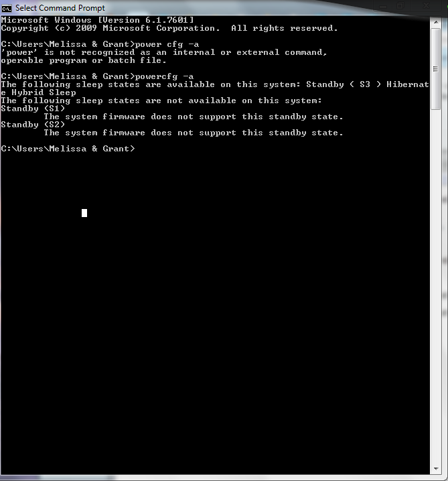This screenshot has height=481, width=448.
Task: Click the 'Hybrid Sleep' output text
Action: 44,92
